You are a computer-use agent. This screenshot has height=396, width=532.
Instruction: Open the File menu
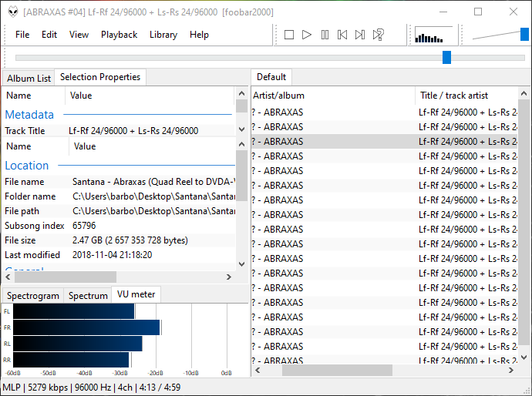22,35
